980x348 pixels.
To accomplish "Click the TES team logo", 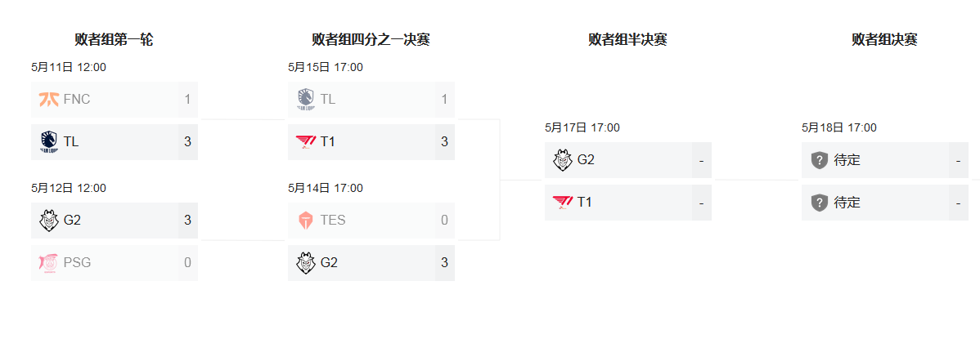I will click(x=306, y=220).
